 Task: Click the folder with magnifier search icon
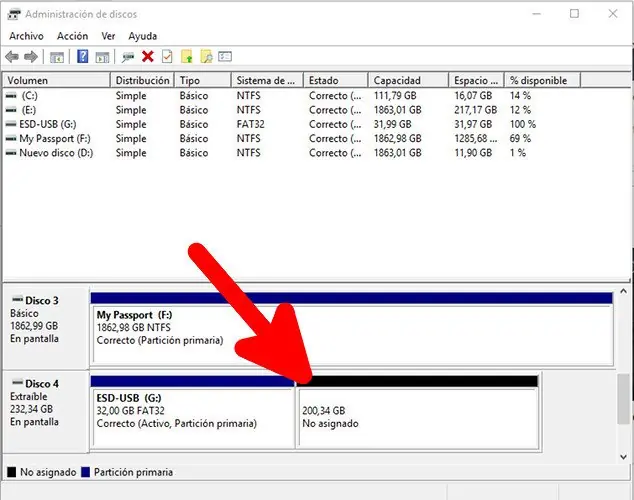tap(206, 57)
